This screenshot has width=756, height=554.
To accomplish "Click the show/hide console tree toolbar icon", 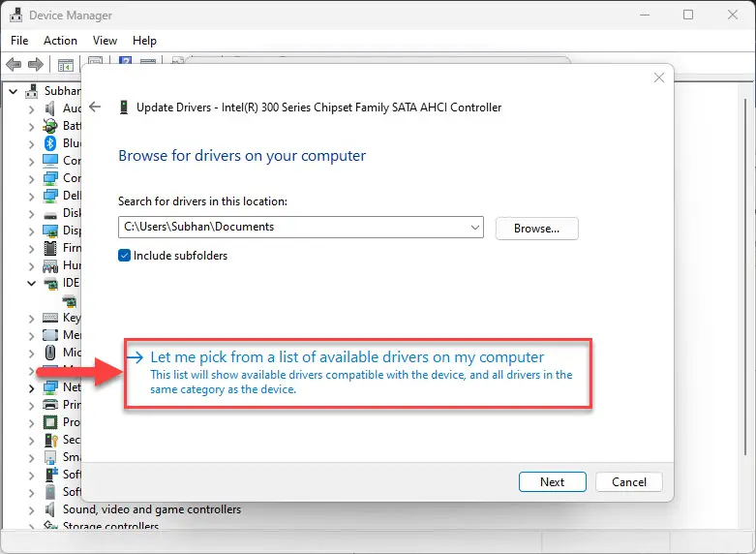I will (65, 65).
